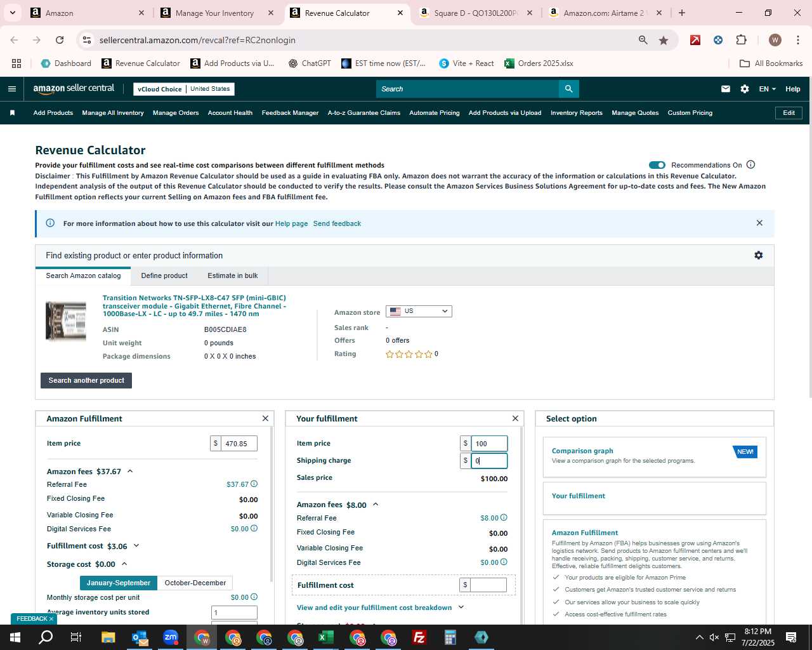Click the Amazon Fulfillment item price field 470.85
812x650 pixels.
[239, 444]
